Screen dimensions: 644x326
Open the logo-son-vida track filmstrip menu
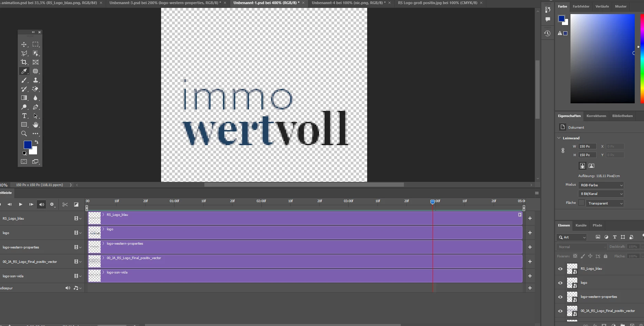(x=78, y=276)
